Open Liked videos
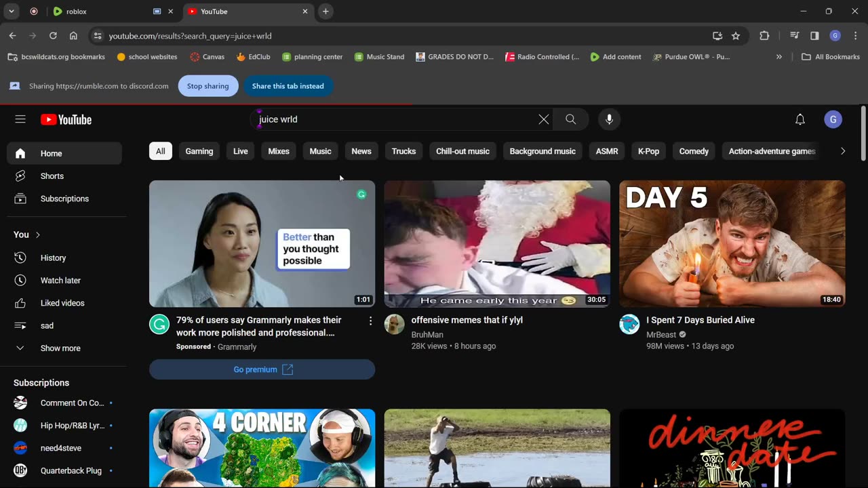The width and height of the screenshot is (868, 488). tap(64, 303)
